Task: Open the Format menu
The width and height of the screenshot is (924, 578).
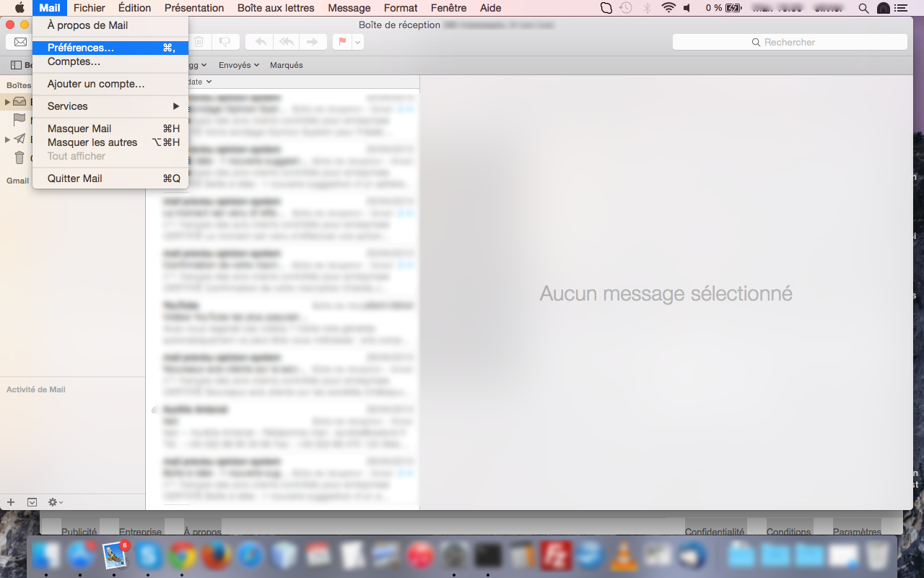Action: (401, 8)
